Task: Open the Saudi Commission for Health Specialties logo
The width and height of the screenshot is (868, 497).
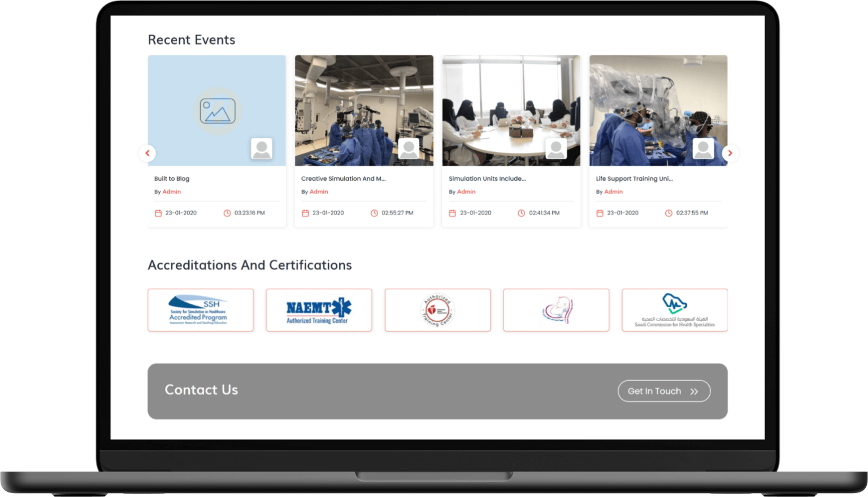Action: [x=675, y=310]
